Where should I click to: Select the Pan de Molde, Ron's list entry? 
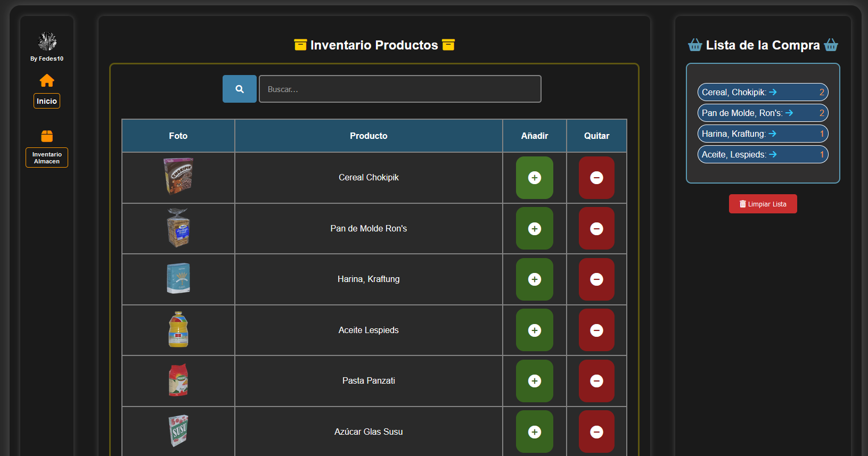coord(763,113)
